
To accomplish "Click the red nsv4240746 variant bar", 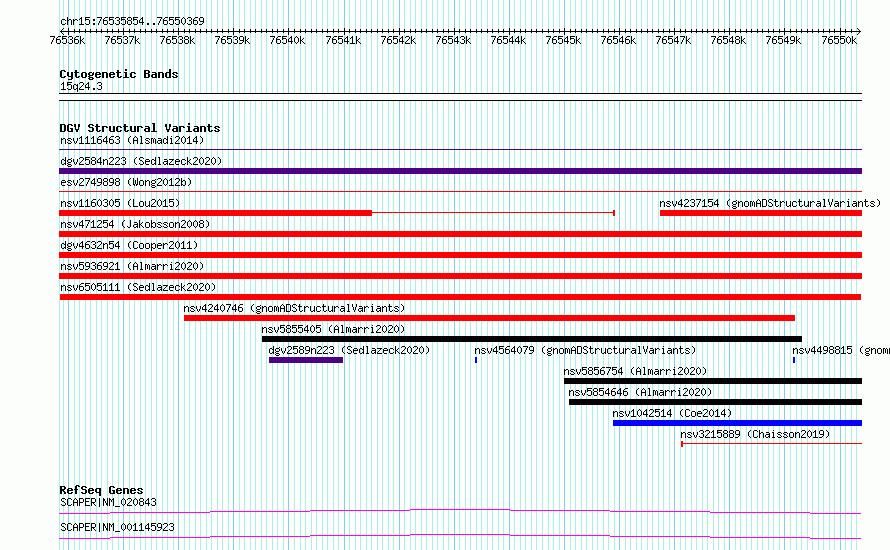I will (x=489, y=318).
